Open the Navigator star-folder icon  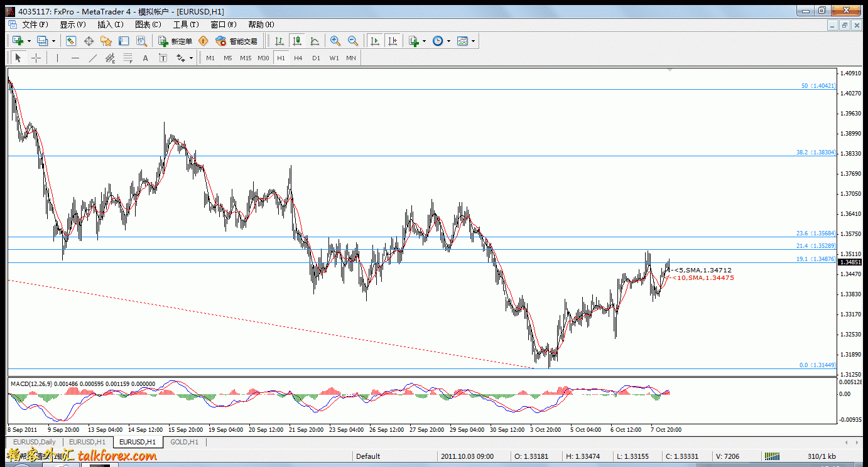coord(106,41)
